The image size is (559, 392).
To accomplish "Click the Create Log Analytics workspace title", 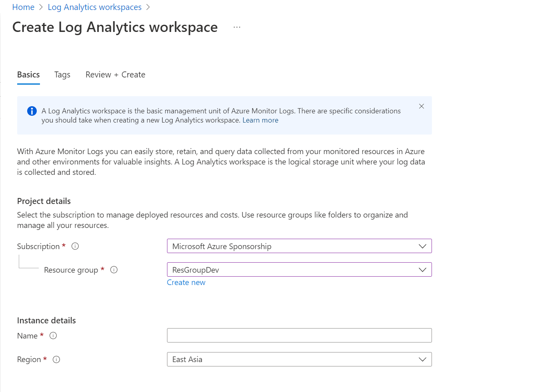I will [x=115, y=27].
